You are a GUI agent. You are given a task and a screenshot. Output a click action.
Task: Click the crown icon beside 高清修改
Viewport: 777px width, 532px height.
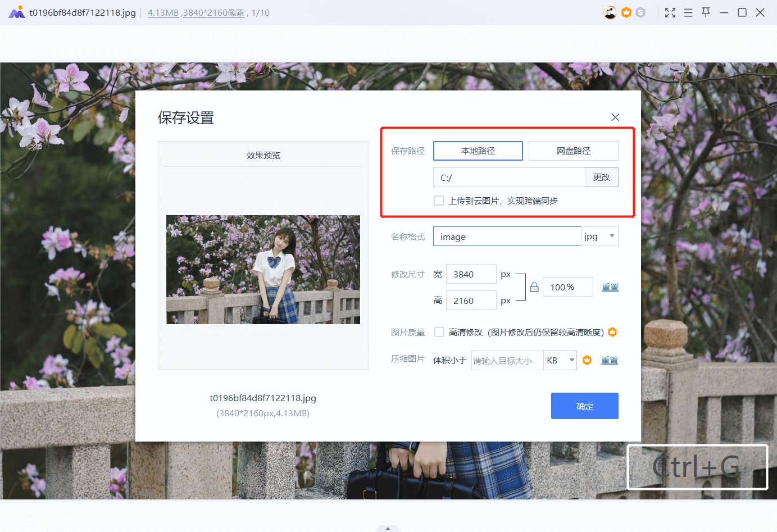click(613, 332)
